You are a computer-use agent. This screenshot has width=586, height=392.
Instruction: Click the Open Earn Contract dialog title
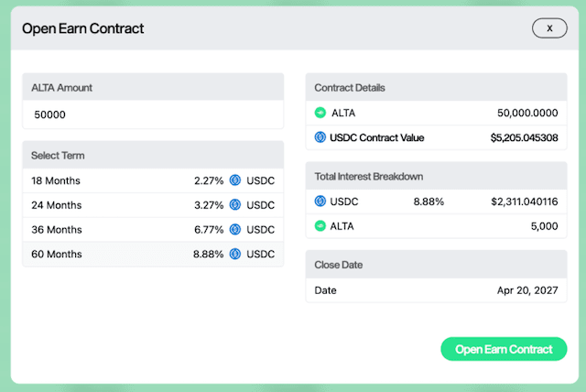(82, 28)
